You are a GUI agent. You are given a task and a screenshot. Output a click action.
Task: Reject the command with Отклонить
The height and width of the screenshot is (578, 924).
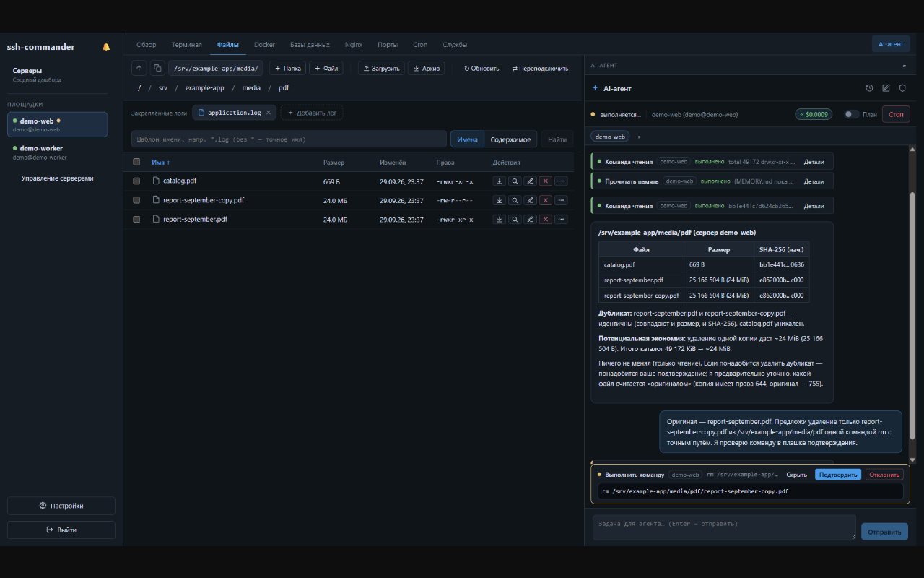coord(884,475)
